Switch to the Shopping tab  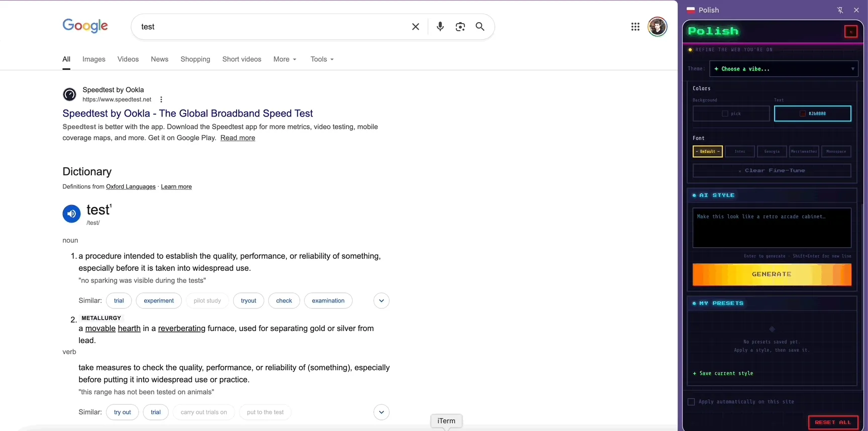click(195, 59)
